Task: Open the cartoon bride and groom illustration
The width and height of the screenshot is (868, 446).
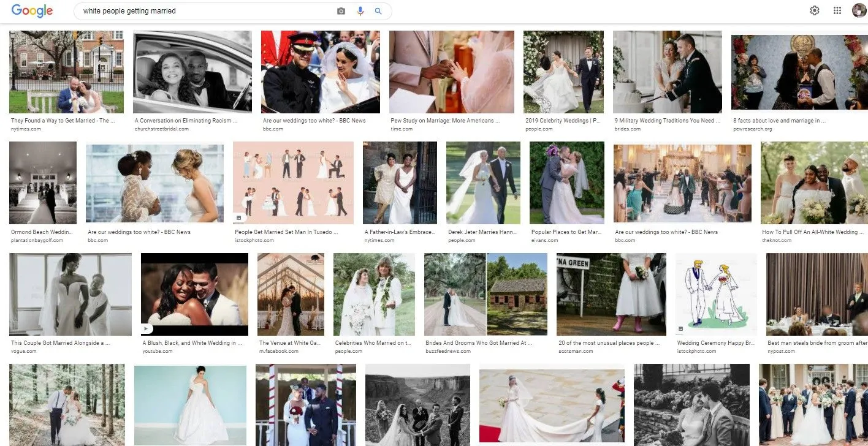Action: pos(716,295)
